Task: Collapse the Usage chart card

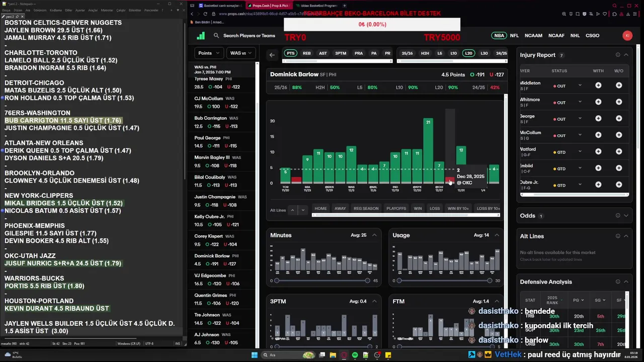Action: tap(497, 235)
